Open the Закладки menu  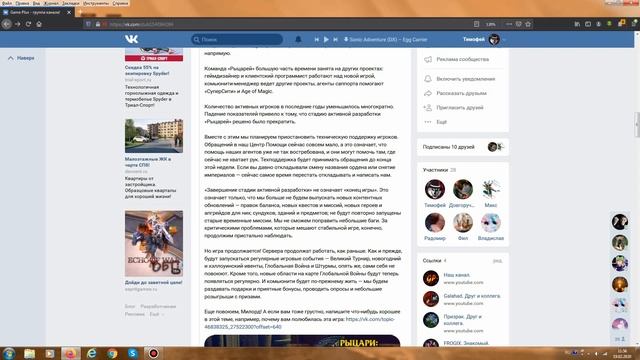click(x=71, y=3)
